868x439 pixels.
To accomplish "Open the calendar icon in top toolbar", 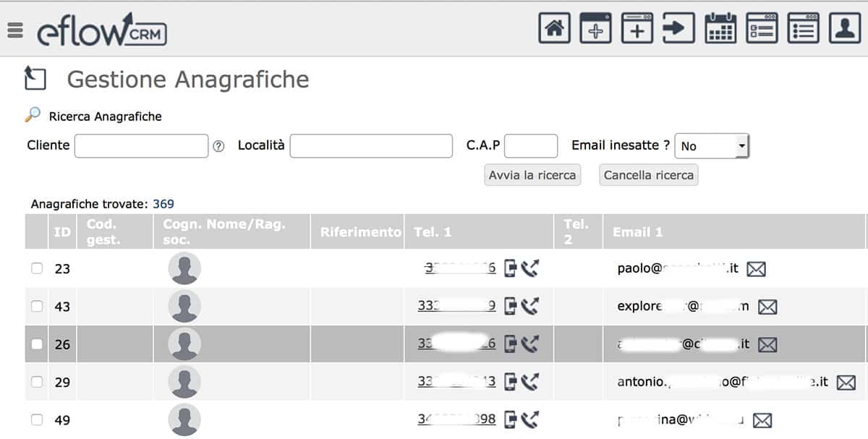I will pyautogui.click(x=720, y=29).
